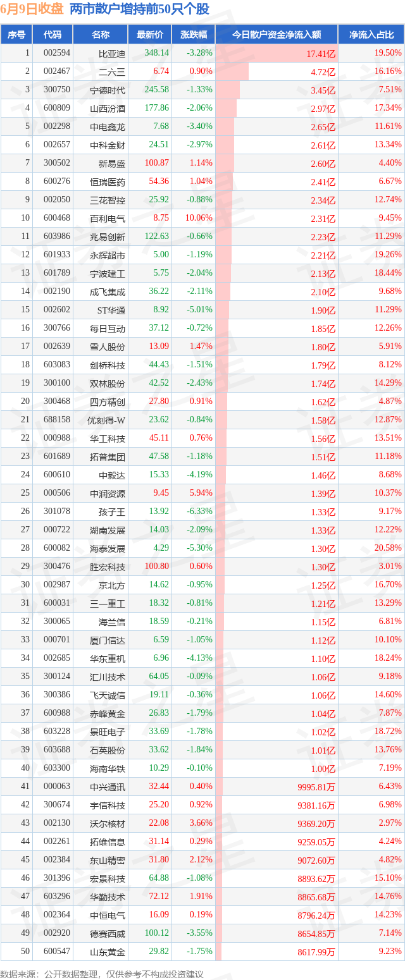This screenshot has width=405, height=980.
Task: Click the 代码 column header
Action: pos(53,35)
